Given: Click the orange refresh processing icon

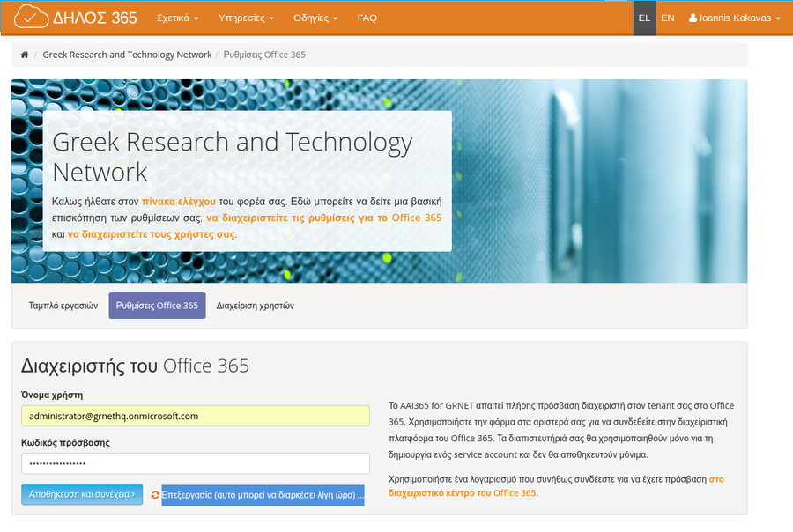Looking at the screenshot, I should pos(156,495).
